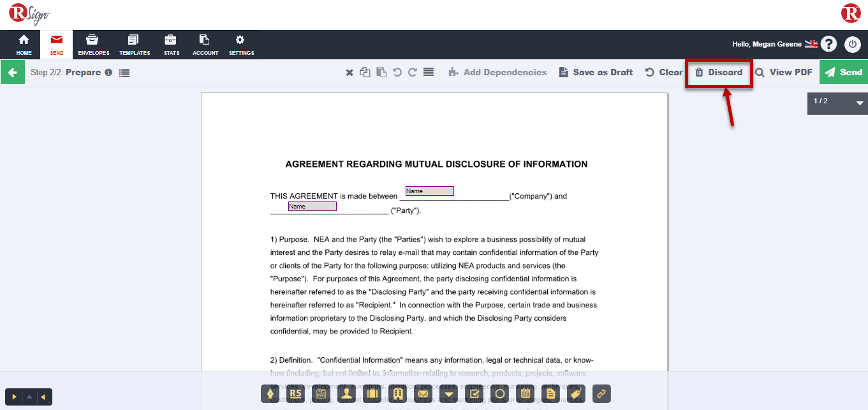Add a Dropdown control from bottom toolbar
This screenshot has width=868, height=410.
click(449, 394)
